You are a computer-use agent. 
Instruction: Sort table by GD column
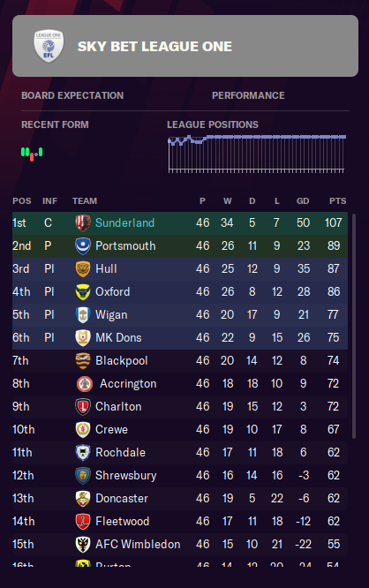(303, 201)
